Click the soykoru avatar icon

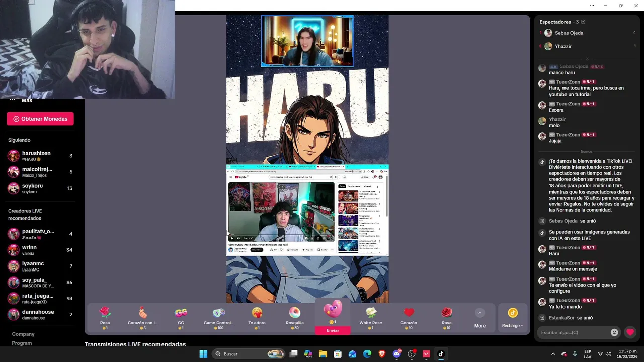[x=13, y=188]
